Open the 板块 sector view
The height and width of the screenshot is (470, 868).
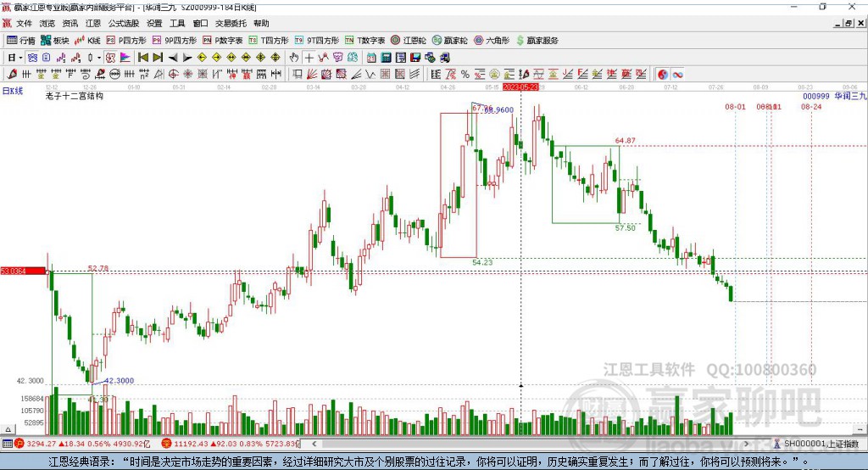tap(54, 41)
